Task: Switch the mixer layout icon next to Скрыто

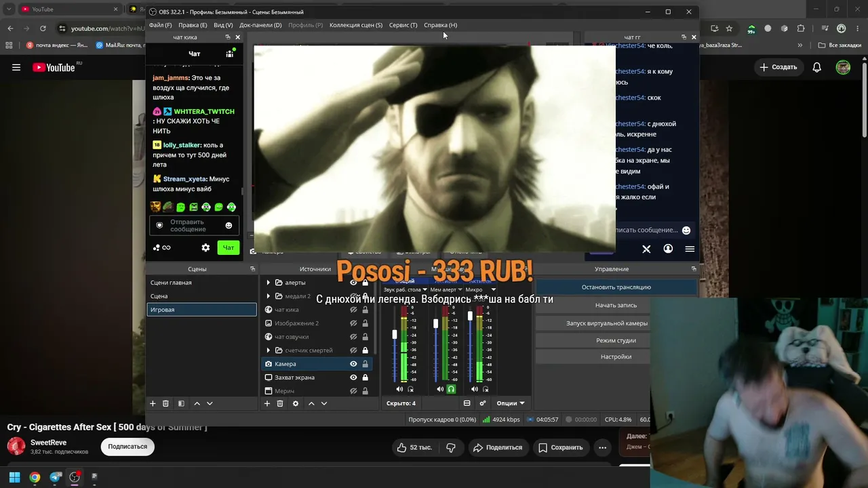Action: click(467, 403)
